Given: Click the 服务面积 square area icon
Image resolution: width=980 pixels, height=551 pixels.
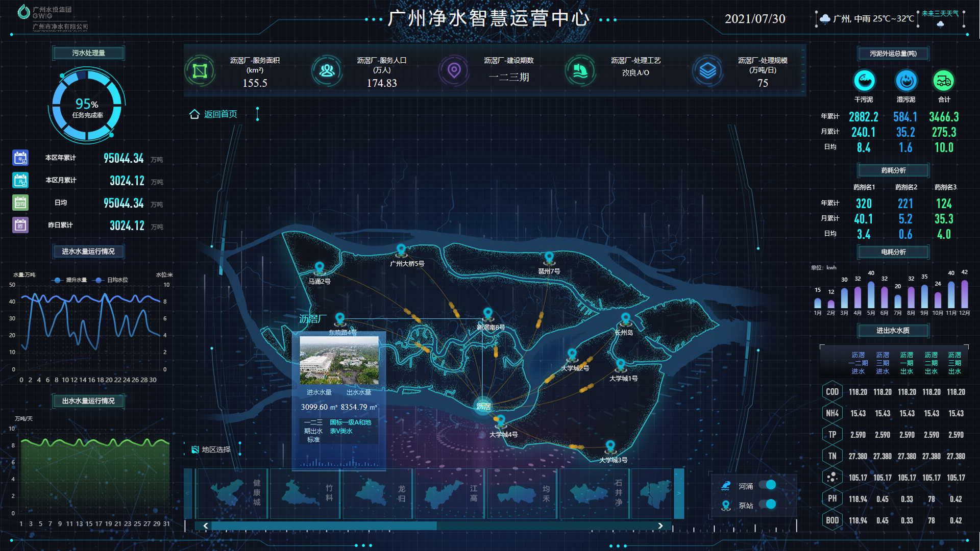Looking at the screenshot, I should pyautogui.click(x=200, y=70).
